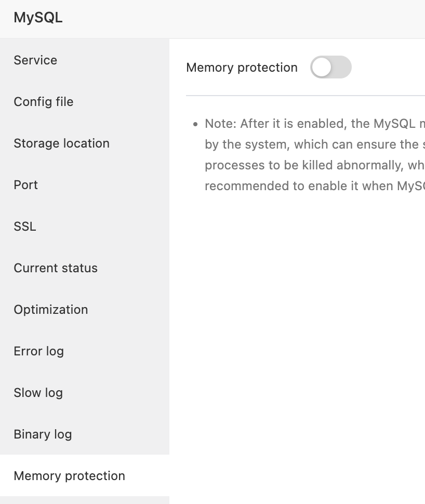The image size is (425, 504).
Task: Click the MySQL window title
Action: point(38,17)
